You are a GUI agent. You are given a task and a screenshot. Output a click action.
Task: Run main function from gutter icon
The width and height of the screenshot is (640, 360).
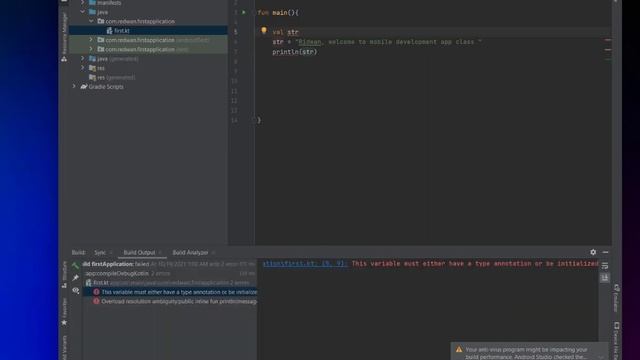244,12
